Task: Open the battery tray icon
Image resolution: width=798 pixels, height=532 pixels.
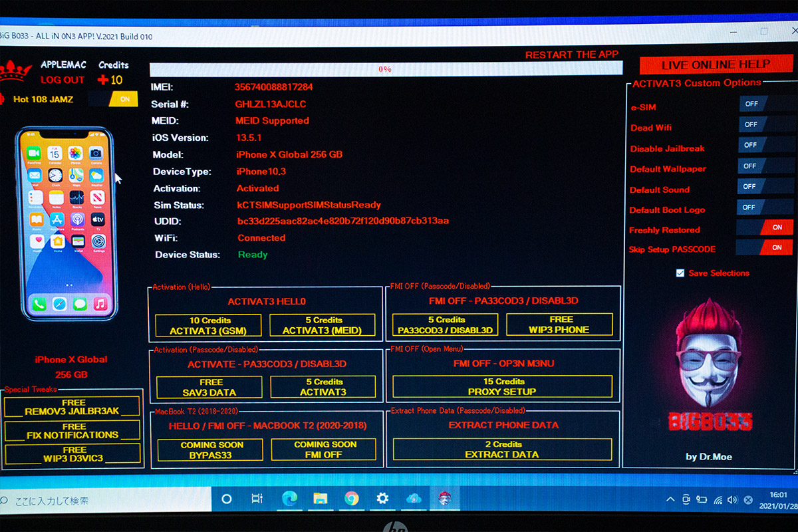Action: pyautogui.click(x=702, y=499)
